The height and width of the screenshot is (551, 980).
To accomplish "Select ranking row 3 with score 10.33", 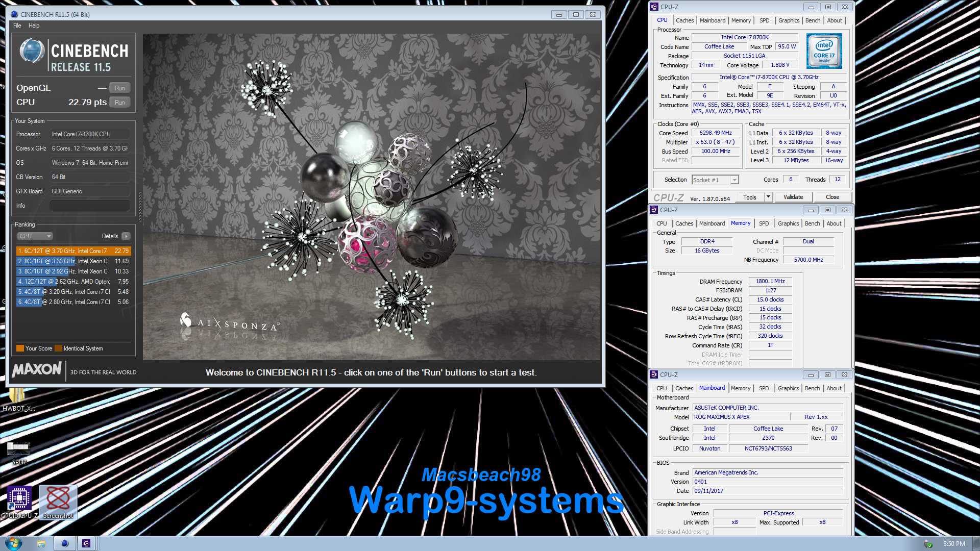I will click(73, 271).
